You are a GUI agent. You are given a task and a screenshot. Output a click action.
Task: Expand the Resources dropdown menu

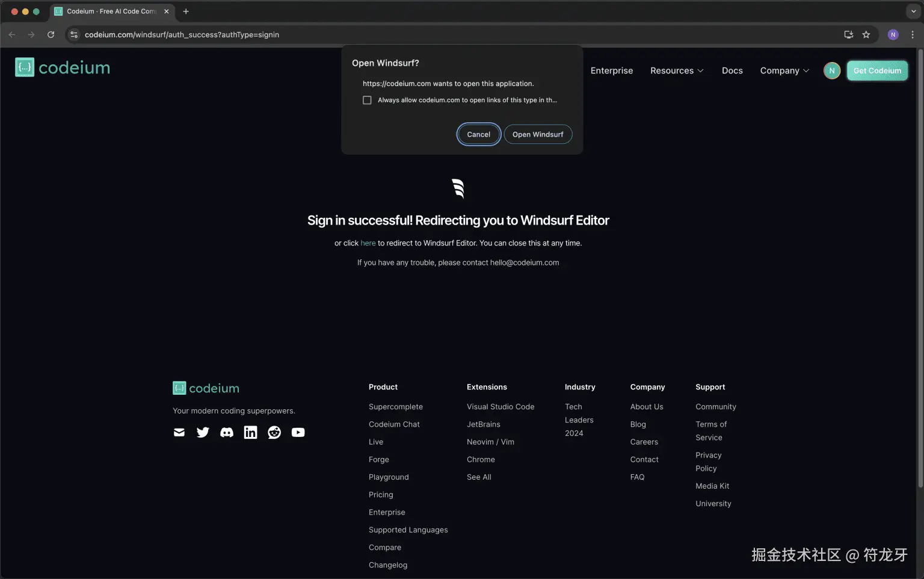tap(677, 70)
